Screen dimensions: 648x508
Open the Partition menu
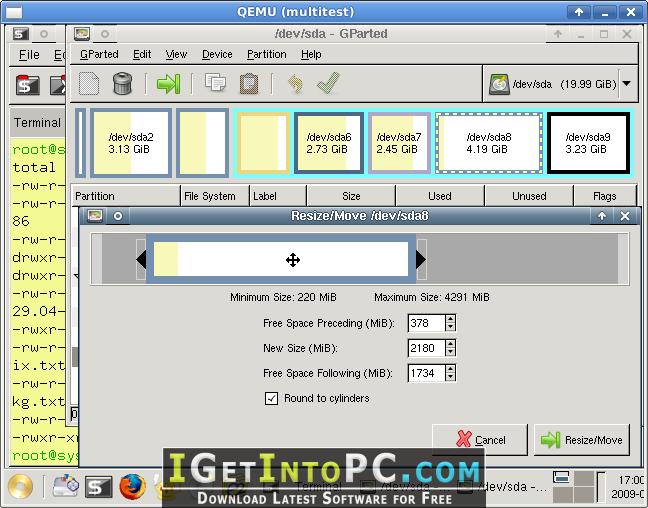[x=267, y=55]
